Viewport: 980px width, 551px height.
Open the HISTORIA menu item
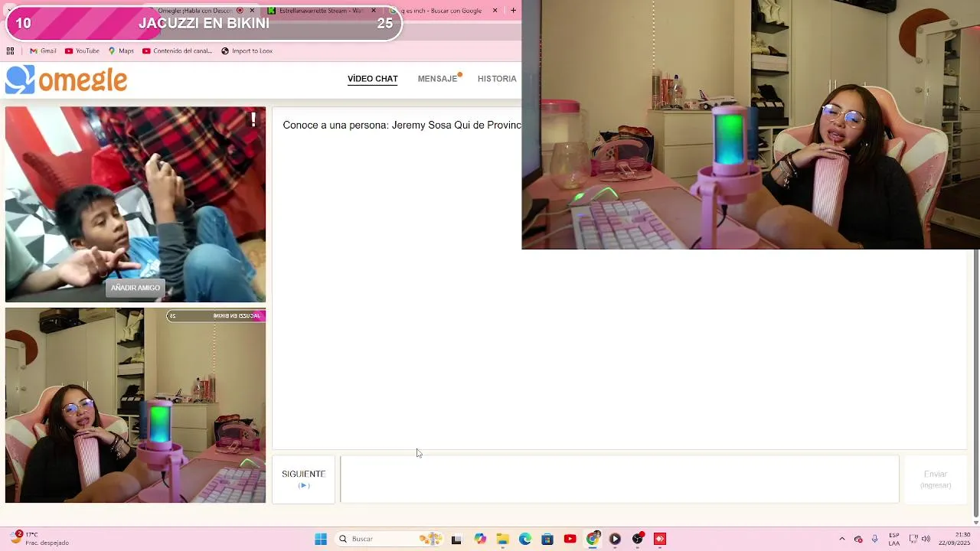coord(497,79)
